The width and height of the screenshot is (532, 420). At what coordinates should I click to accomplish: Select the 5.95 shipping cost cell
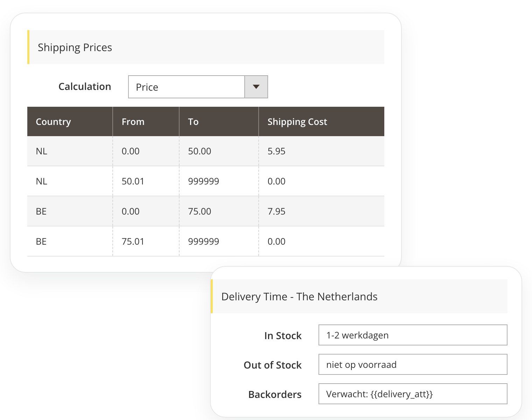[x=276, y=151]
